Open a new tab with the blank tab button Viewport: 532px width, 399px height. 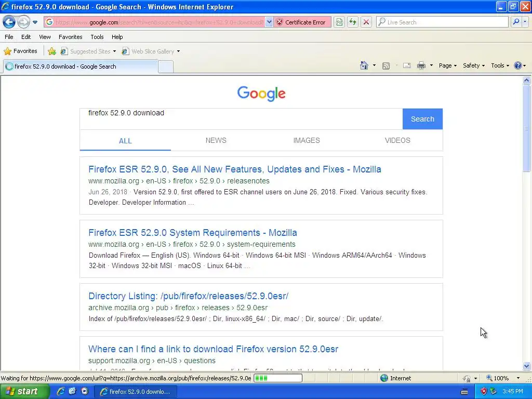(166, 67)
